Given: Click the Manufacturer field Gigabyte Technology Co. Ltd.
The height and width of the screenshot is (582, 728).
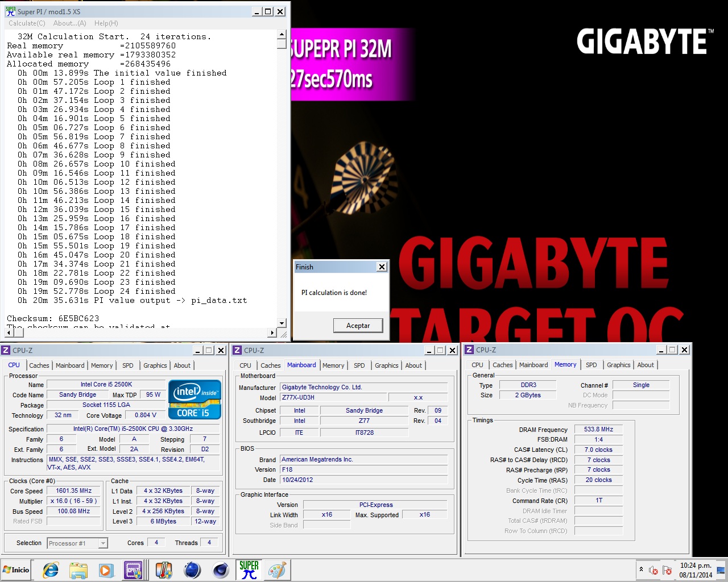Looking at the screenshot, I should (x=364, y=387).
